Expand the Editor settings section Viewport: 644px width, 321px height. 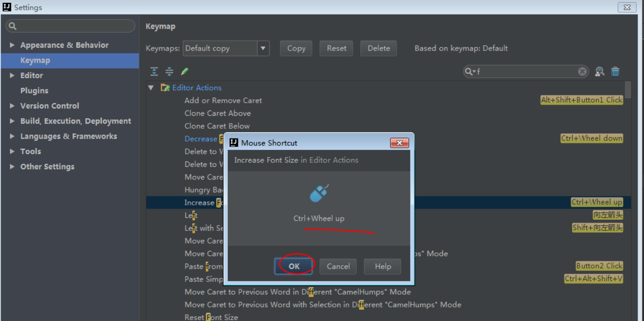click(x=12, y=75)
